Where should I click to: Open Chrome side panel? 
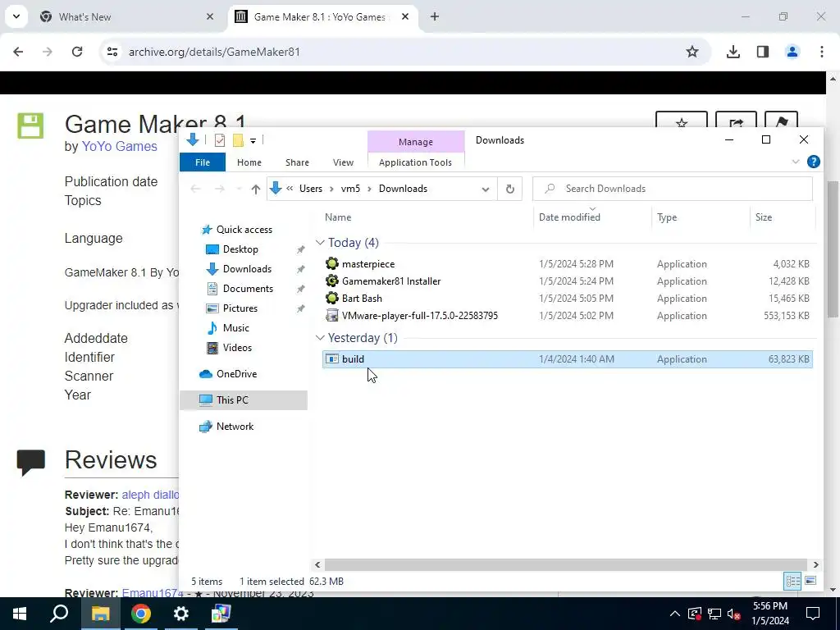point(763,52)
